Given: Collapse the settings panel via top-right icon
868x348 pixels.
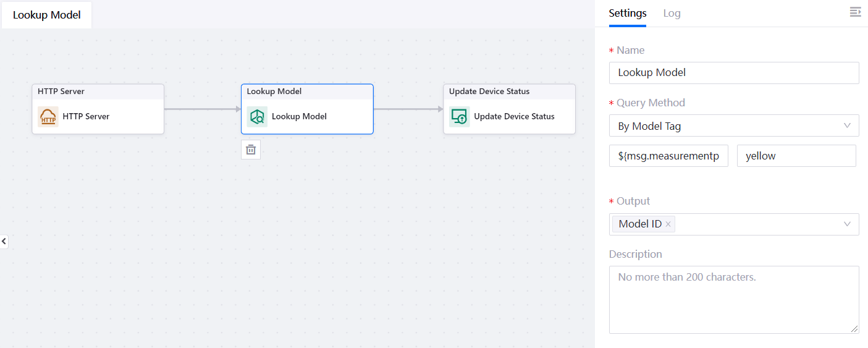Looking at the screenshot, I should (x=855, y=12).
